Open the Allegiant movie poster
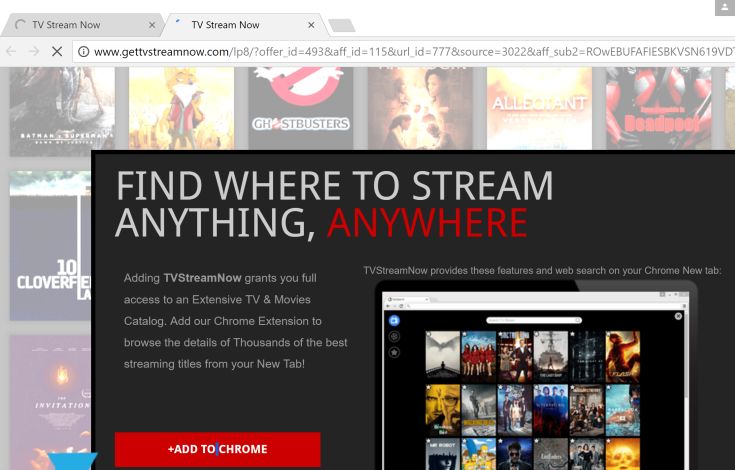Image resolution: width=735 pixels, height=470 pixels. tap(539, 108)
